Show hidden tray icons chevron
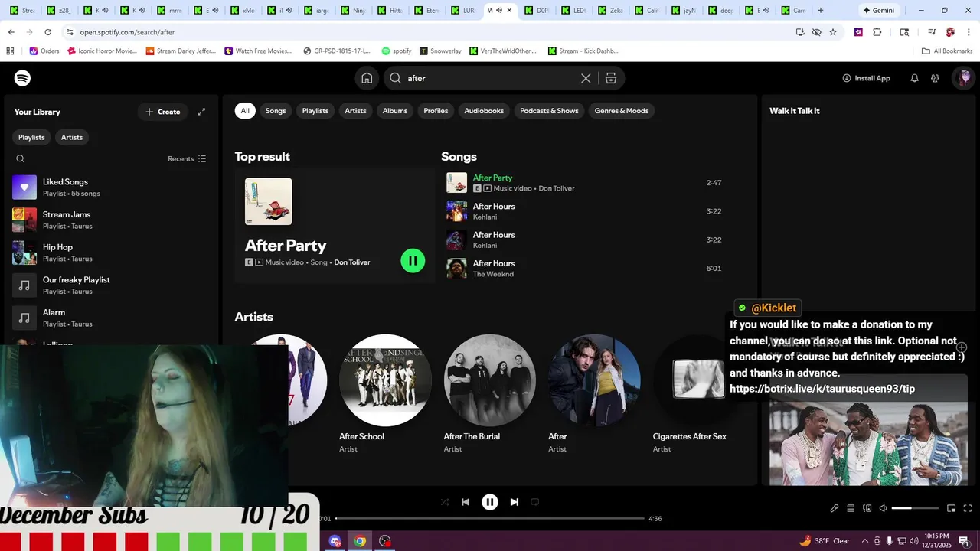980x551 pixels. [866, 541]
